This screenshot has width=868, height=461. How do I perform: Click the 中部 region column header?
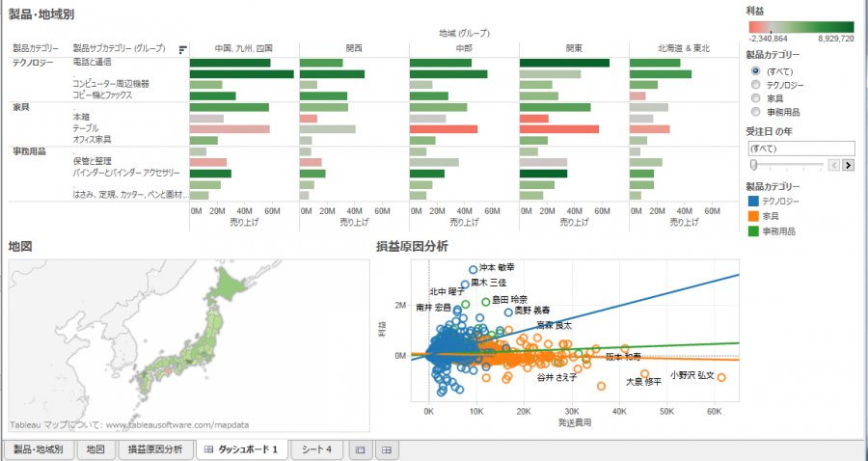pyautogui.click(x=464, y=48)
